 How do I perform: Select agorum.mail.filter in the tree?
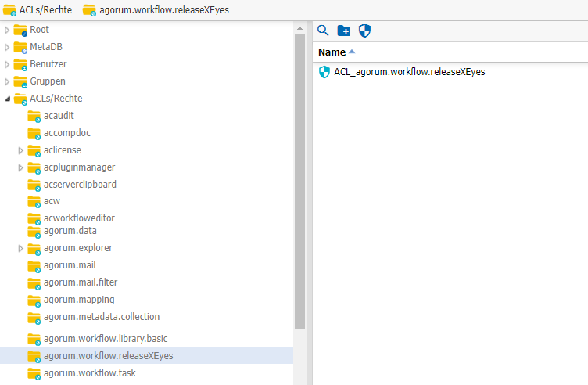tap(81, 283)
